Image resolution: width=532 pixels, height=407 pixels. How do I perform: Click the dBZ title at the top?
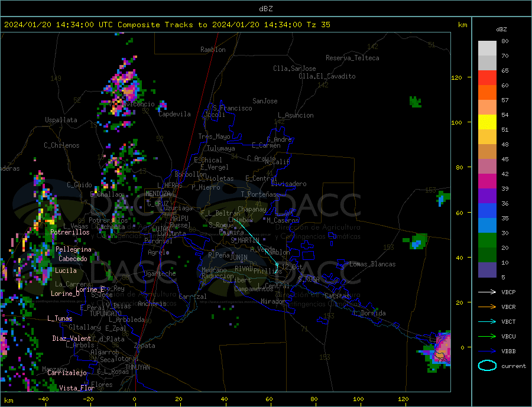pos(265,9)
